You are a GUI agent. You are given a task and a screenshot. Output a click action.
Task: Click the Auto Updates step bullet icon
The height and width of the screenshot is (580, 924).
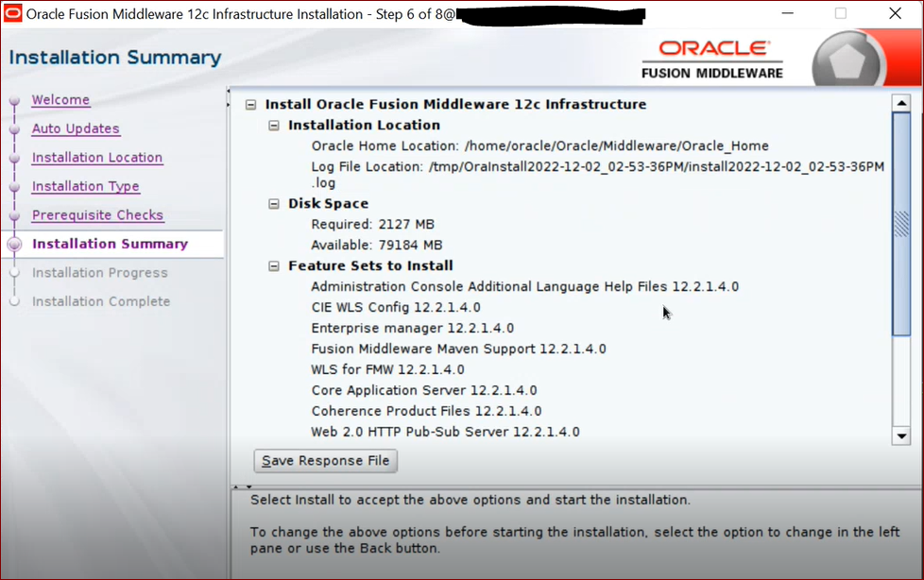tap(15, 129)
